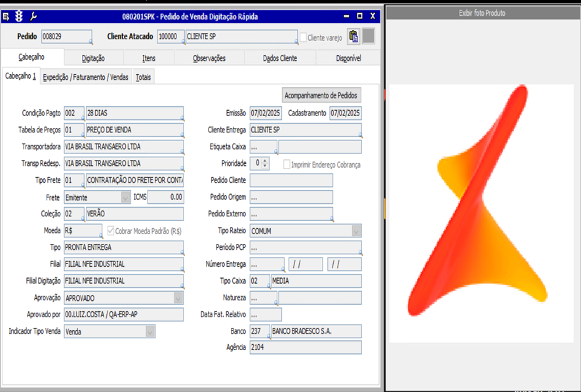Open the wrench settings icon in title bar
The width and height of the screenshot is (581, 392).
[x=33, y=16]
